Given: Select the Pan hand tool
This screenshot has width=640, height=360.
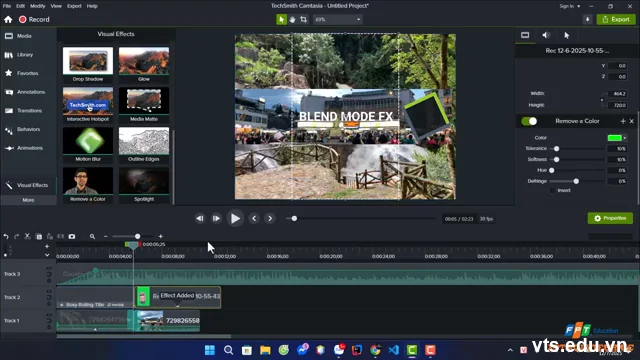Looking at the screenshot, I should (292, 19).
